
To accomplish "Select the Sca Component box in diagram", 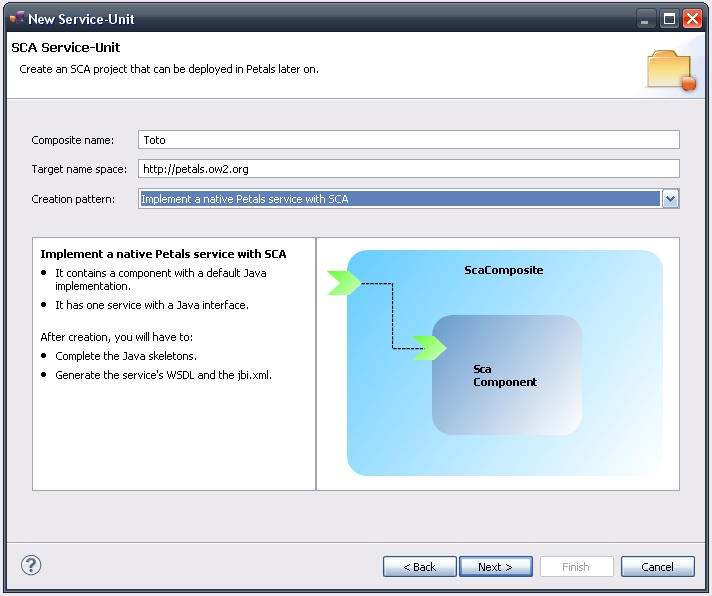I will (506, 376).
